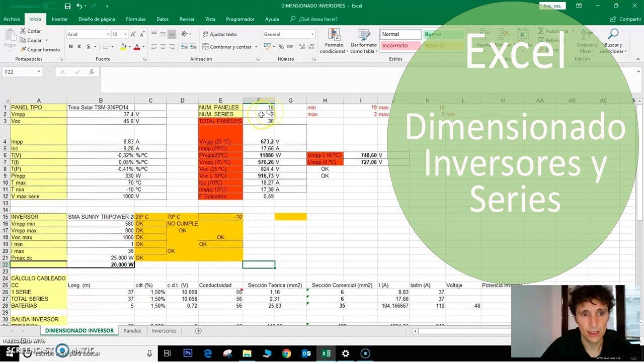644x362 pixels.
Task: Switch to the Datos tab
Action: coord(163,19)
